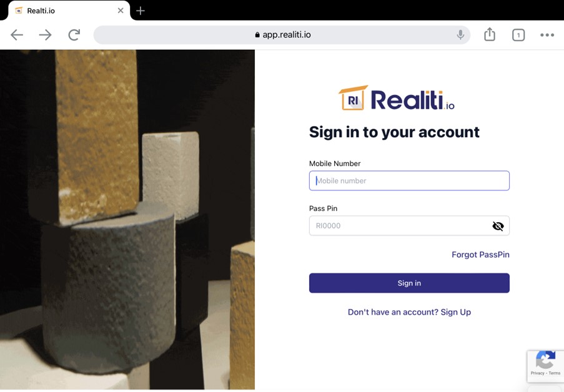
Task: Go back with the browser back arrow
Action: 17,35
